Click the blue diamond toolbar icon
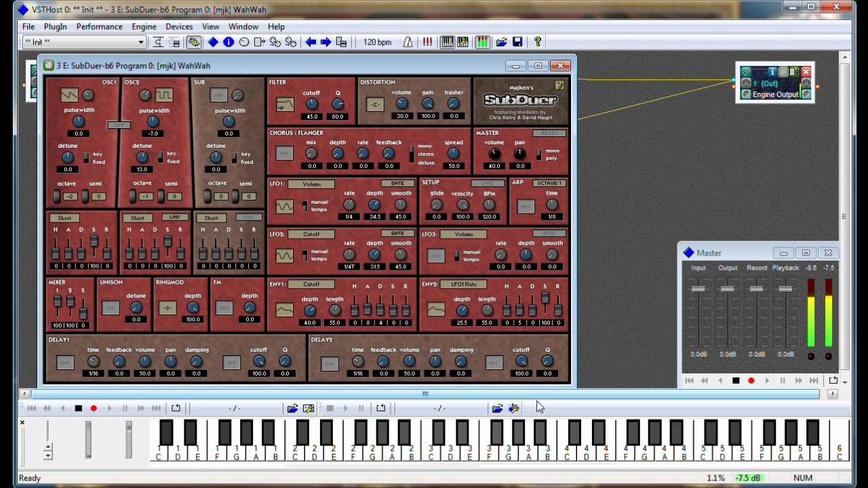 [213, 42]
